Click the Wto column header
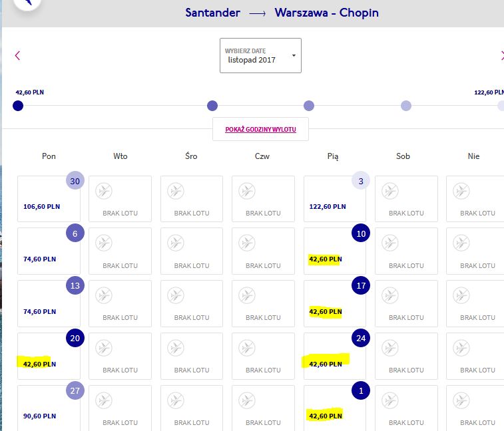Screen dimensions: 504x431 tap(121, 156)
